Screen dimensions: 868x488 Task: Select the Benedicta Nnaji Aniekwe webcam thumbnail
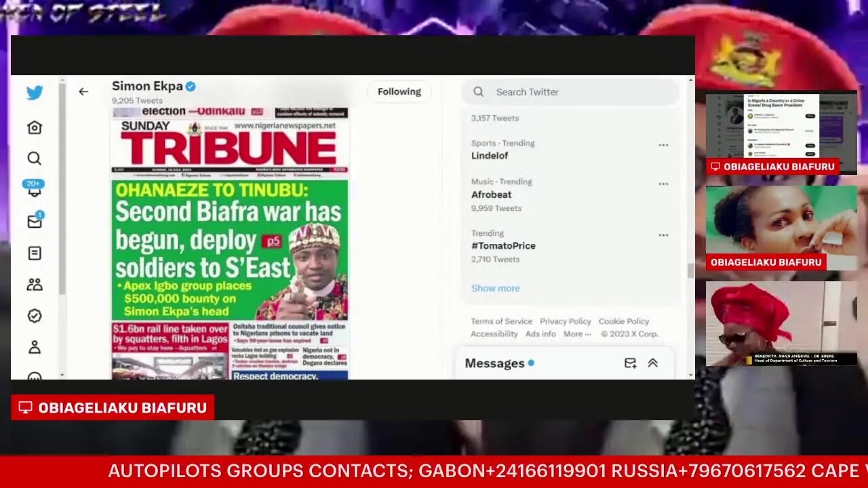[x=781, y=324]
